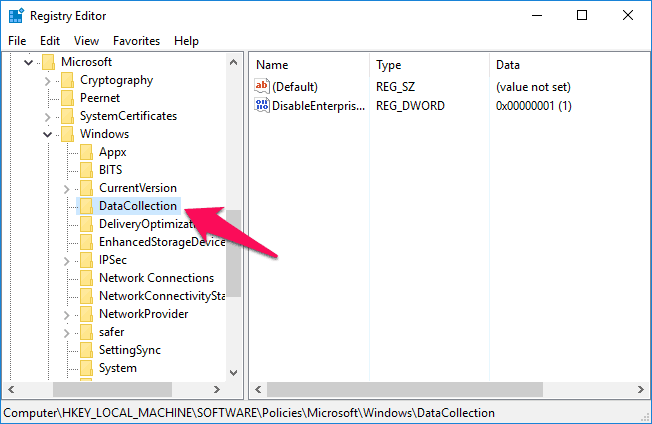Screen dimensions: 652x424
Task: Collapse the Microsoft key
Action: point(28,62)
